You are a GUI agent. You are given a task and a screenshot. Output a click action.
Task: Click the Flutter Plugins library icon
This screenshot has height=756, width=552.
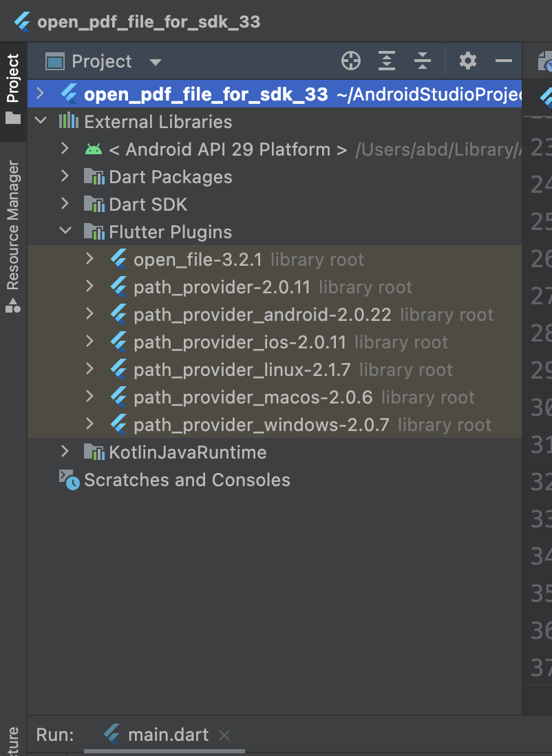point(94,231)
